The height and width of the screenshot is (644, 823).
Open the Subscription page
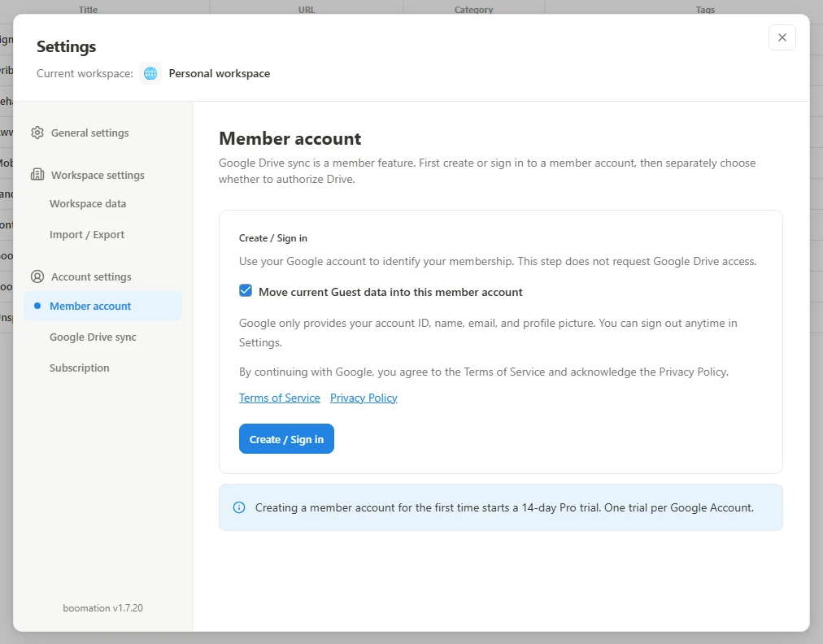tap(79, 368)
